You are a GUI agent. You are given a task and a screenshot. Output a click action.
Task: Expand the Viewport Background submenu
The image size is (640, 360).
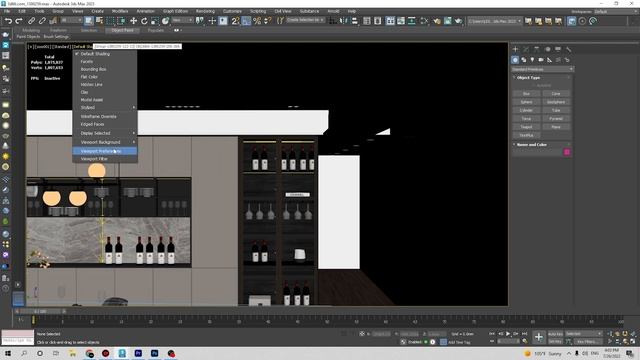(x=105, y=142)
